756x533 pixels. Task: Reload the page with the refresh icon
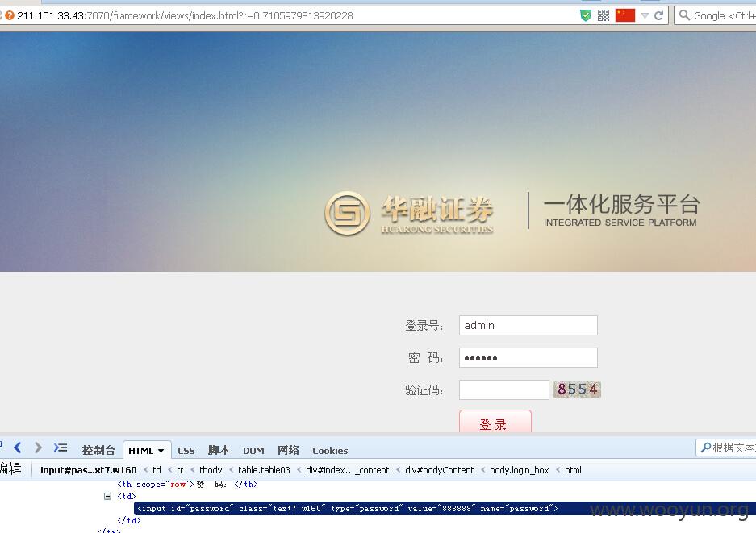click(x=658, y=15)
